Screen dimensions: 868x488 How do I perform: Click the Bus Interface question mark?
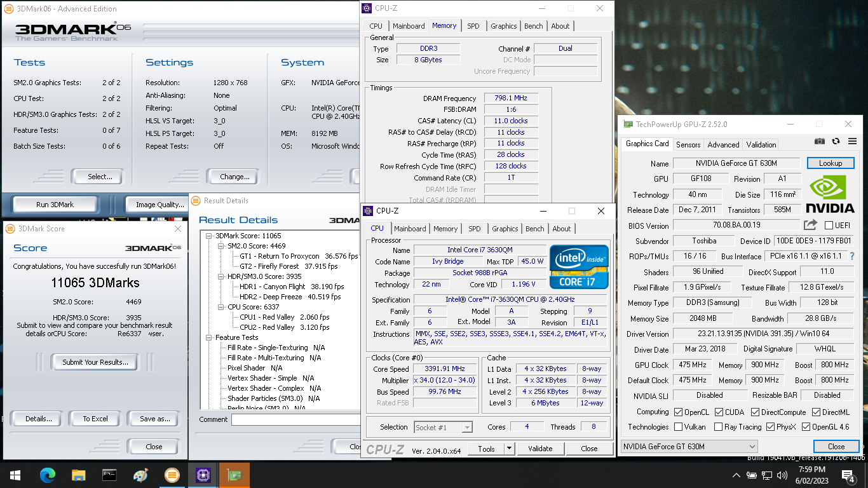(852, 256)
